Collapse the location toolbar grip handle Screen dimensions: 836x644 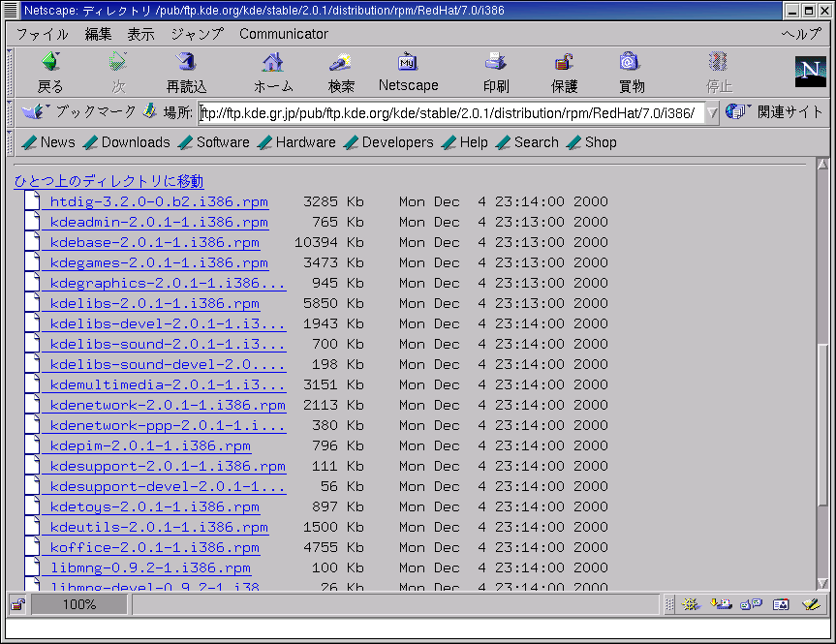(x=10, y=112)
